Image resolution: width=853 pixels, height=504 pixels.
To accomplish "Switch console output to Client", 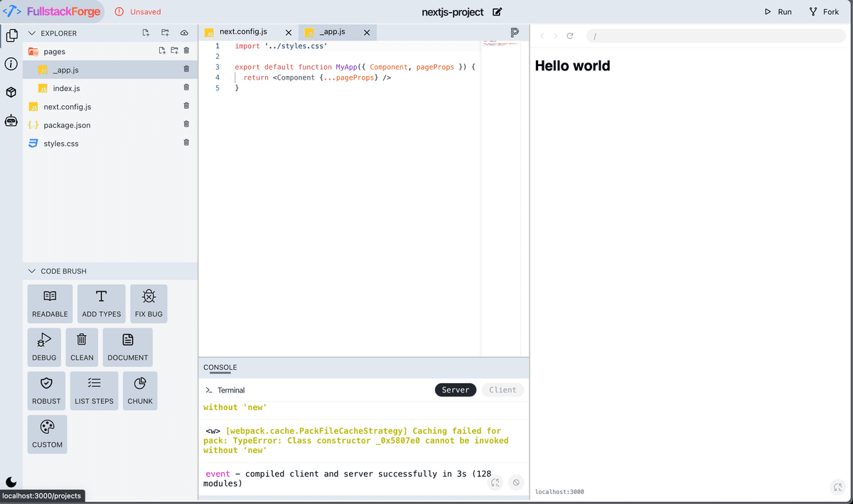I will (503, 390).
